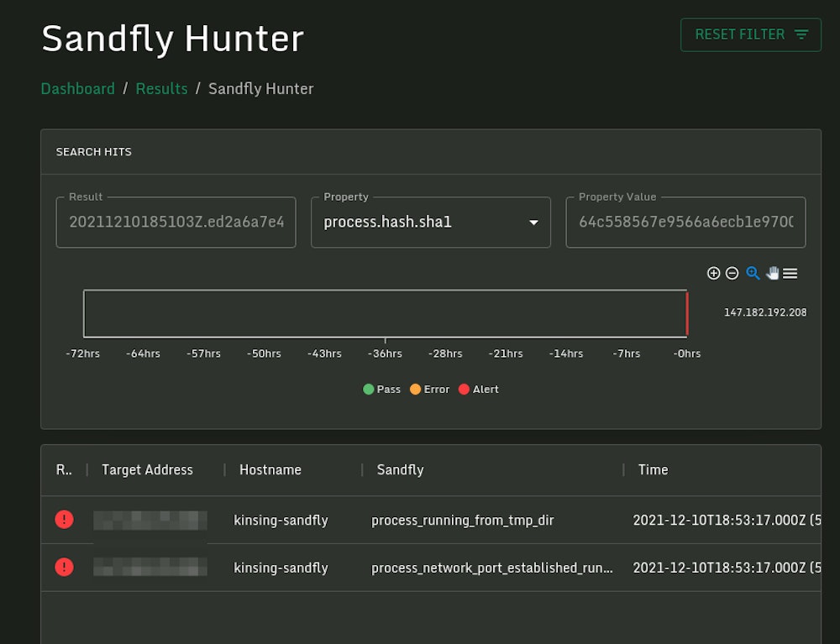Viewport: 840px width, 644px height.
Task: Click the Property Value input field
Action: tap(685, 222)
